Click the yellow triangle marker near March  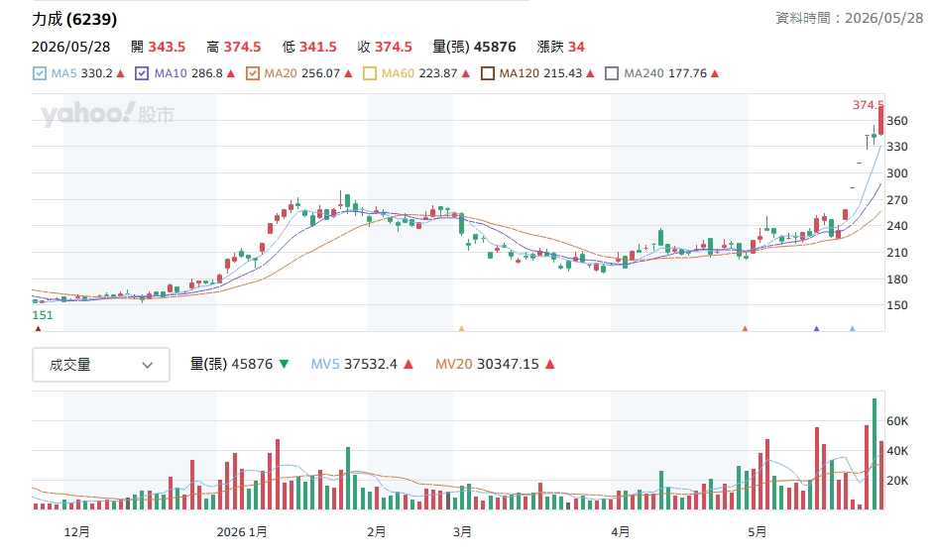click(461, 328)
